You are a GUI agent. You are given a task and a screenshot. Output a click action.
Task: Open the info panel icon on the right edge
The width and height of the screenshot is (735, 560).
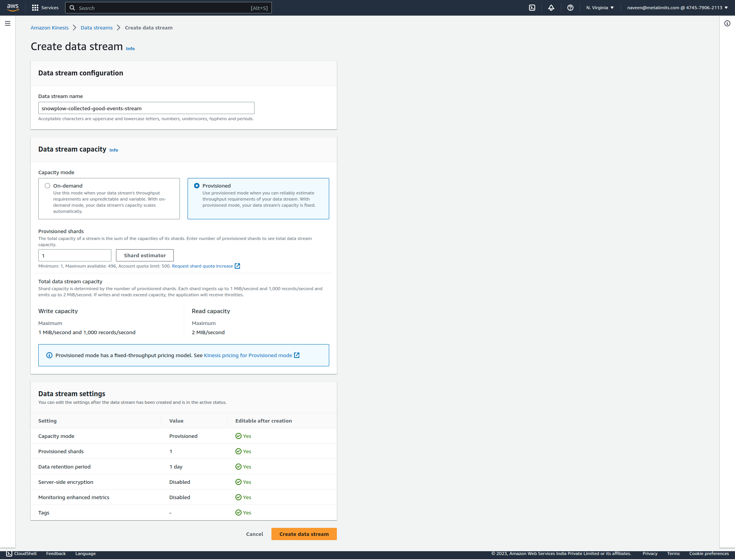click(x=727, y=23)
